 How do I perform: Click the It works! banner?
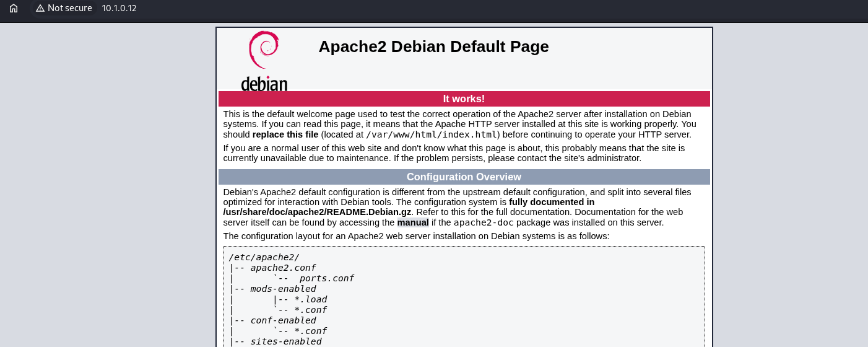(x=464, y=99)
